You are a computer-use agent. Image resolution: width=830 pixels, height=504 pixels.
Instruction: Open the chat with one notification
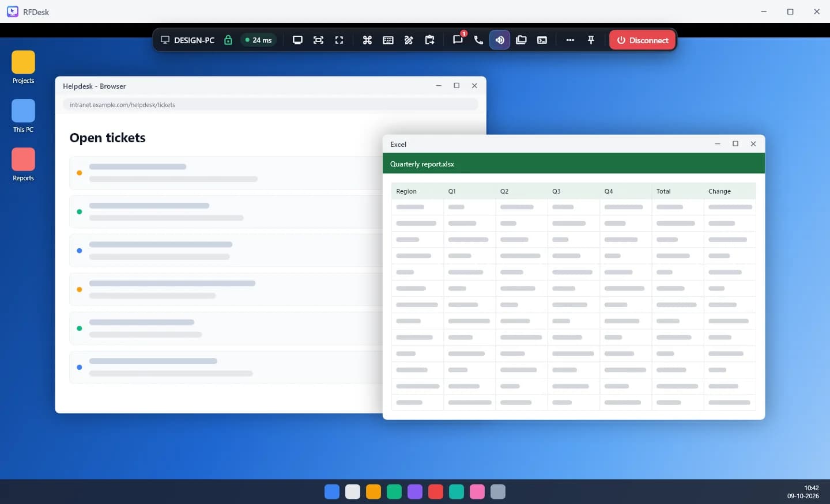coord(458,40)
